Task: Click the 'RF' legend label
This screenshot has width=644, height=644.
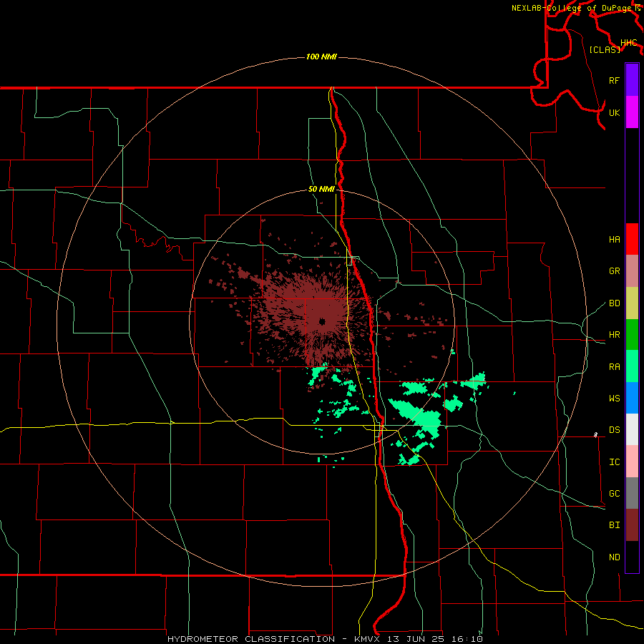Action: tap(614, 80)
